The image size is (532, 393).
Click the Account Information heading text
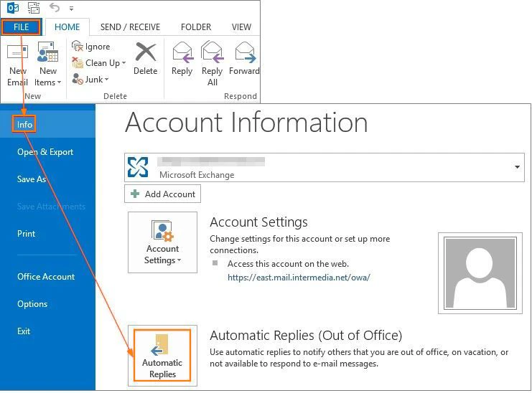click(x=246, y=123)
